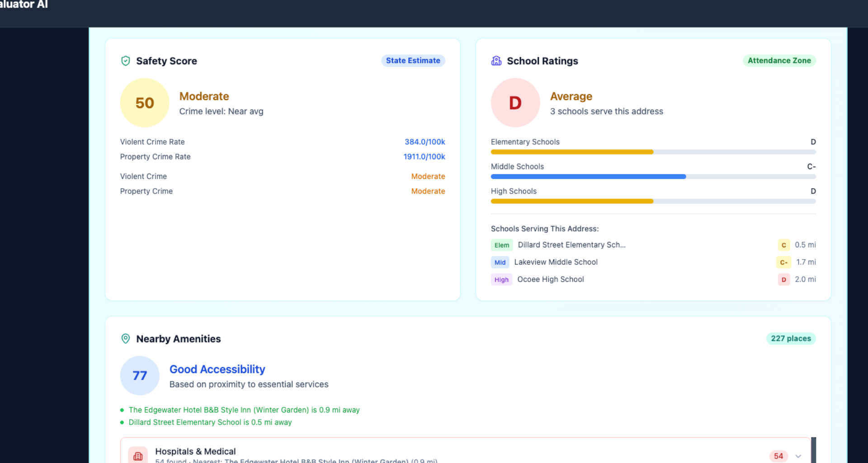Click the yellow 50 safety score circle
The height and width of the screenshot is (463, 868).
144,103
